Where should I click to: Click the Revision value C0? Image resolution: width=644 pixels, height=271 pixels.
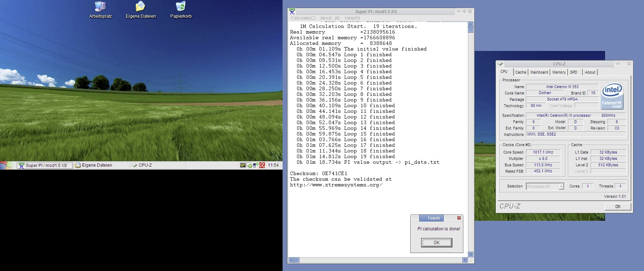(617, 128)
